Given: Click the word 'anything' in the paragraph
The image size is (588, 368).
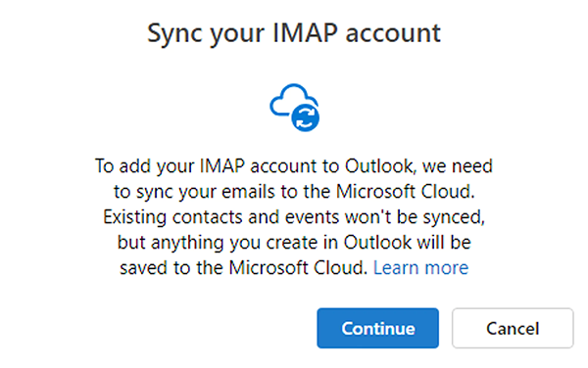Looking at the screenshot, I should tap(186, 243).
